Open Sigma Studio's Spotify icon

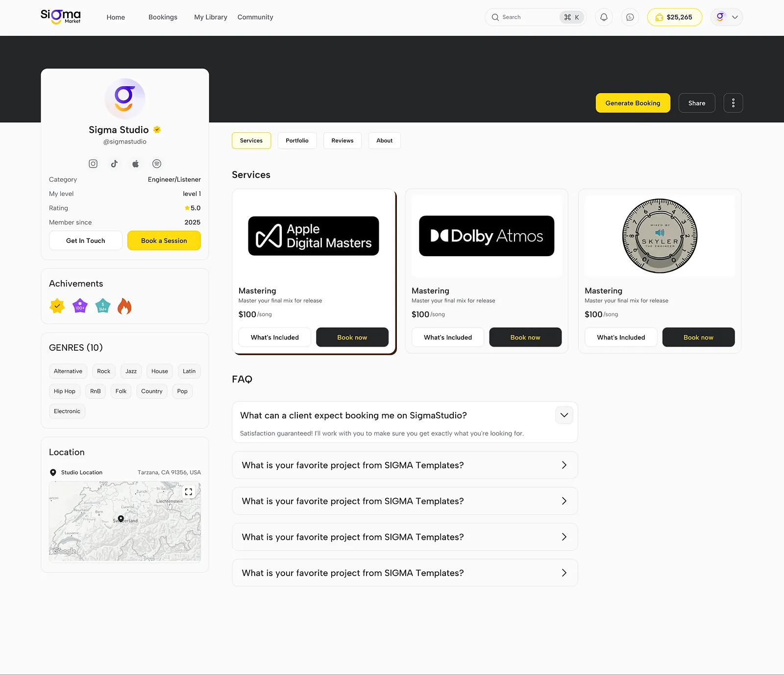pyautogui.click(x=157, y=164)
